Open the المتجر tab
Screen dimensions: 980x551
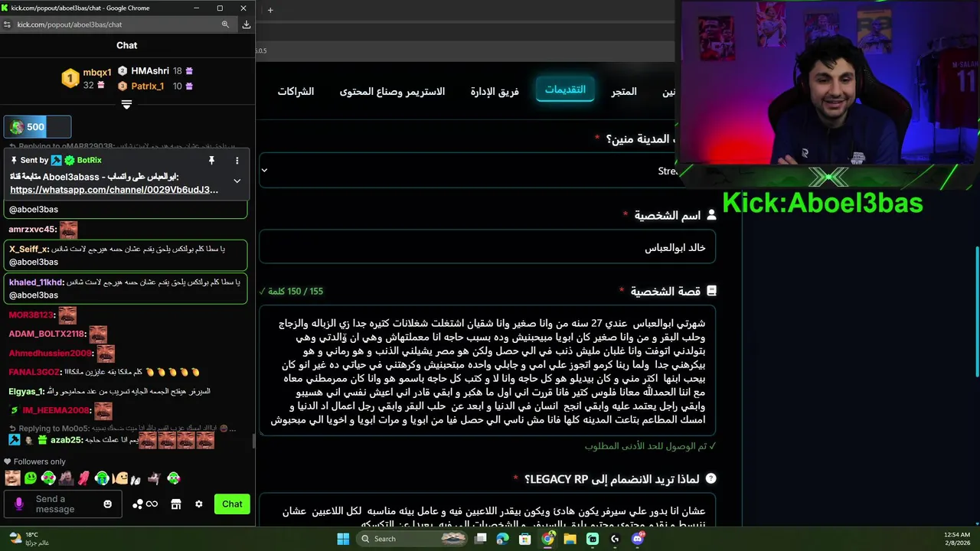click(x=624, y=92)
